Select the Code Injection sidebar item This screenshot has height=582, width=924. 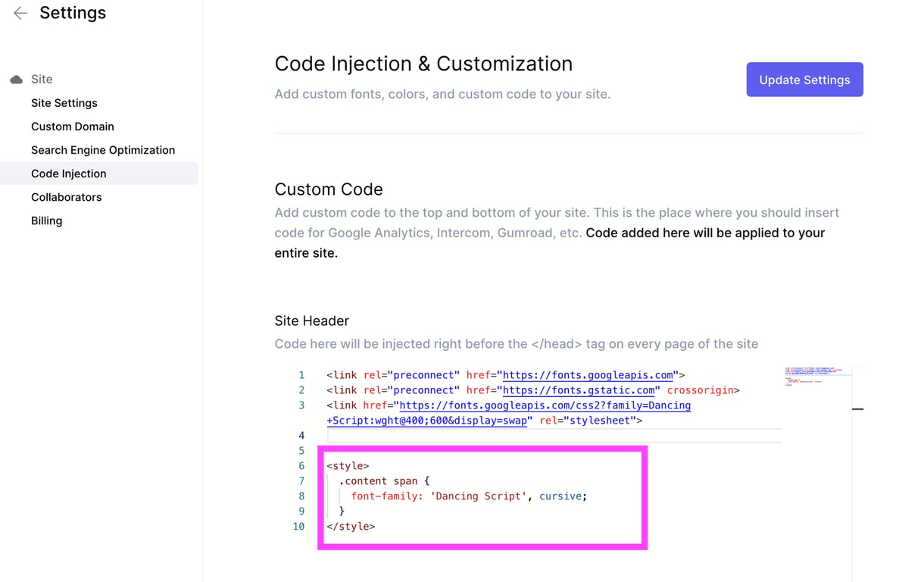69,174
